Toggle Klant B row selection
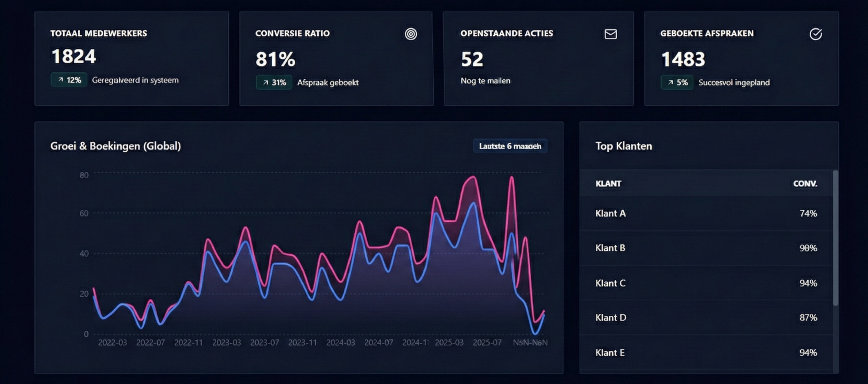 pos(610,248)
